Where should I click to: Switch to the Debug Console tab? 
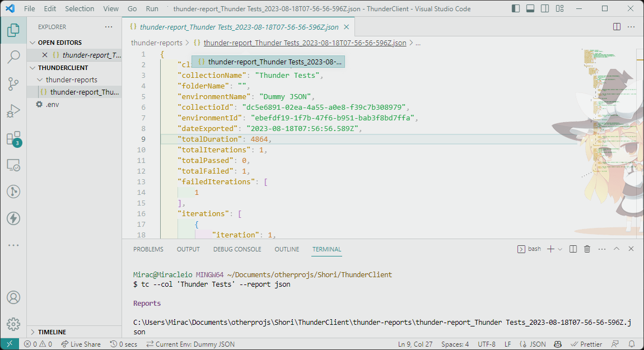(237, 249)
